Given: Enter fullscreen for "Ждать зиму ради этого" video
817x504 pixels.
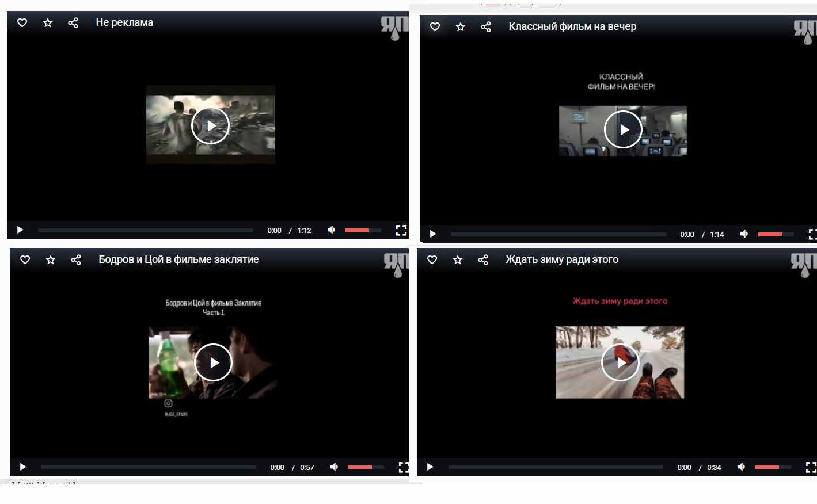Looking at the screenshot, I should coord(811,467).
